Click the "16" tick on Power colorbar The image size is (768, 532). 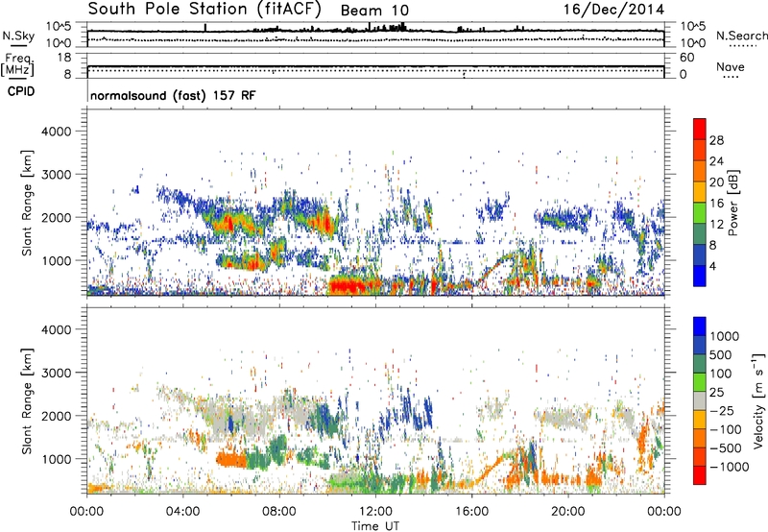click(x=716, y=203)
